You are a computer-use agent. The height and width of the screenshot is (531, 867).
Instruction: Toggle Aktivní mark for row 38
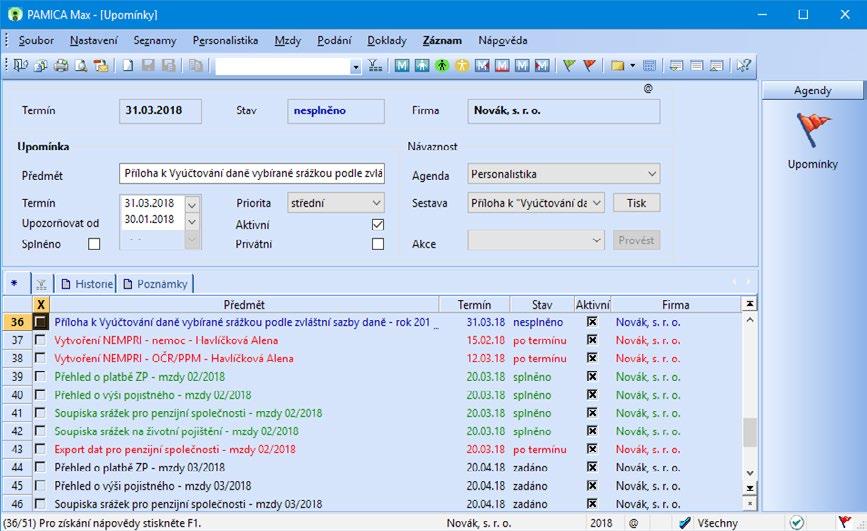point(592,358)
